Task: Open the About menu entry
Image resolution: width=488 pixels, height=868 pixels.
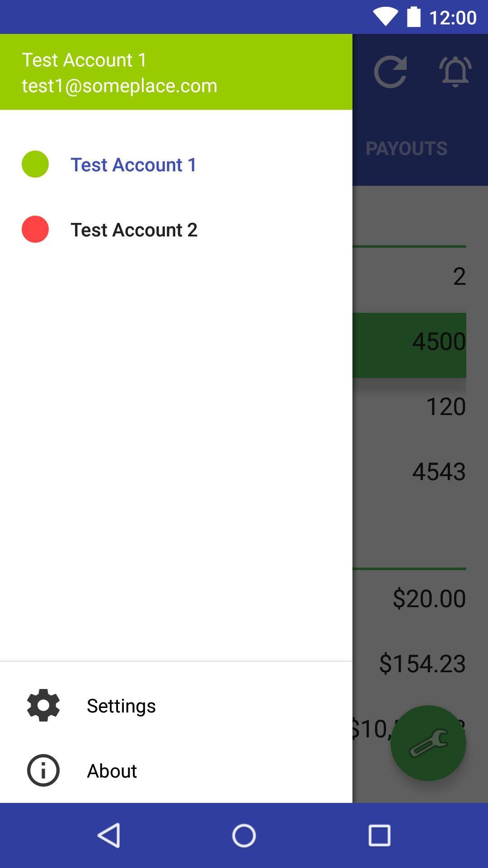Action: [x=112, y=771]
